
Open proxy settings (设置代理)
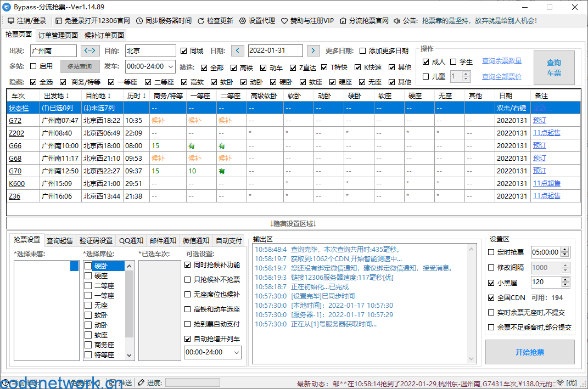(x=257, y=21)
